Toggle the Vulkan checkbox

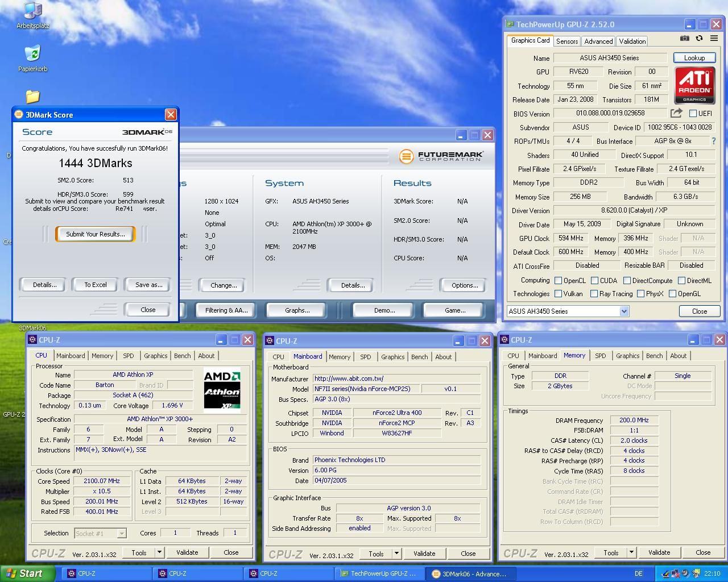click(x=558, y=294)
